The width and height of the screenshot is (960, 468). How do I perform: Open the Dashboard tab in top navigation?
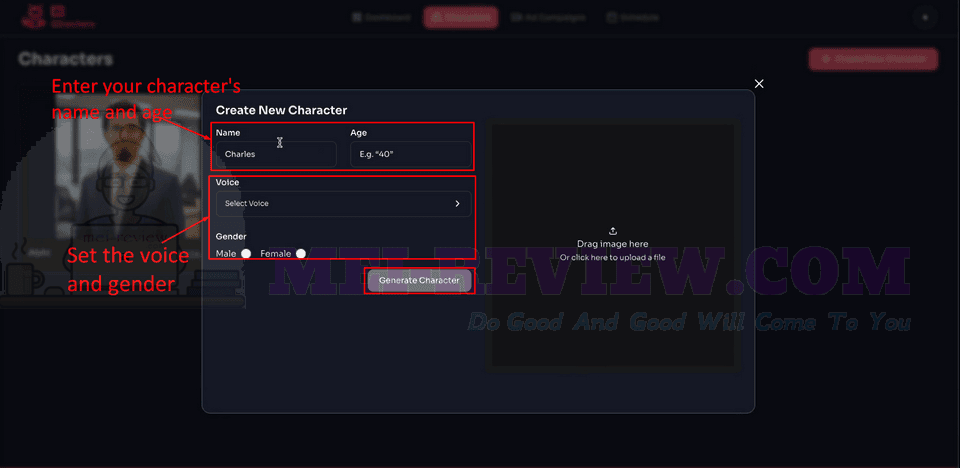381,18
